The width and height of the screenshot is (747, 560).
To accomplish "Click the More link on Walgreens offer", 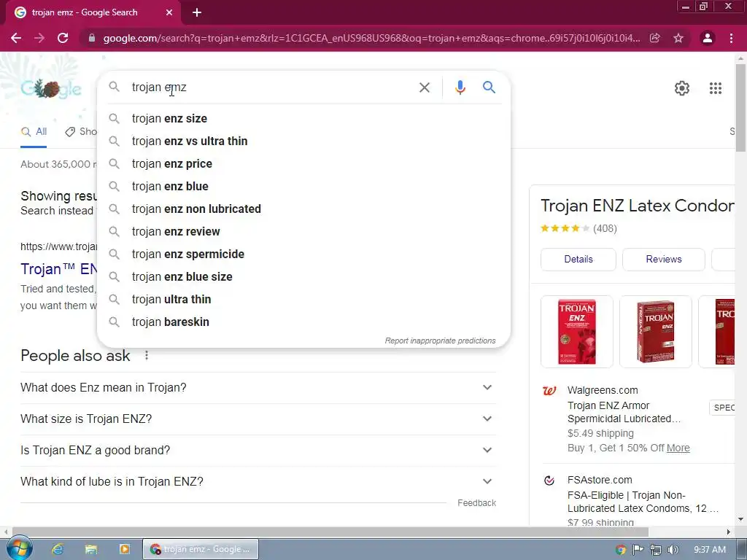I will click(678, 448).
